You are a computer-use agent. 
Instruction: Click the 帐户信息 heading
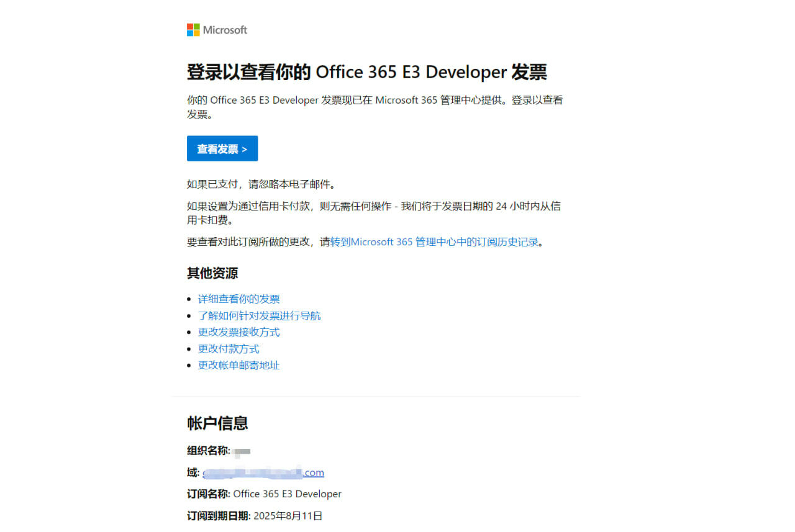pos(217,423)
